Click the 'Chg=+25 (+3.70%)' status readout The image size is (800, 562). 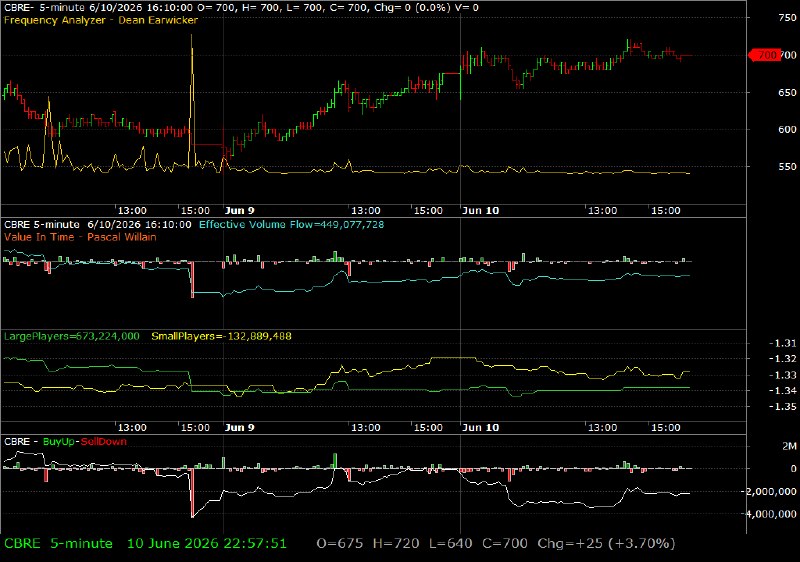pyautogui.click(x=606, y=544)
